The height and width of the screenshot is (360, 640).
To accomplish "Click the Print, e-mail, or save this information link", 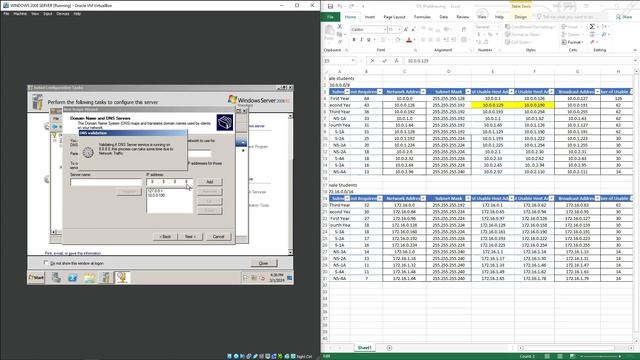I will click(x=73, y=253).
